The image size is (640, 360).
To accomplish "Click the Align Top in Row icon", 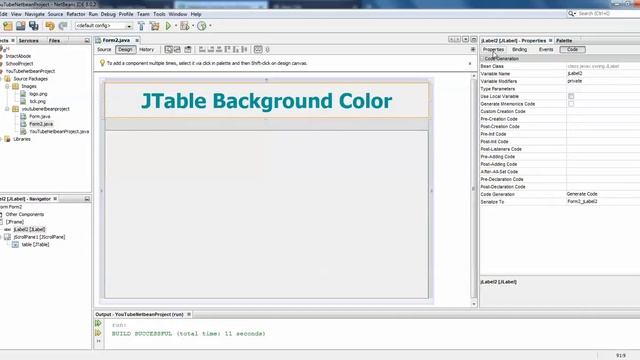I will (x=227, y=49).
